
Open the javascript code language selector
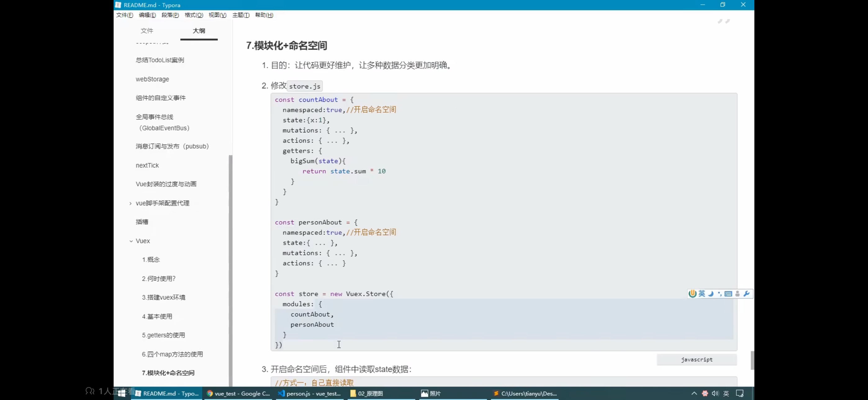point(697,360)
